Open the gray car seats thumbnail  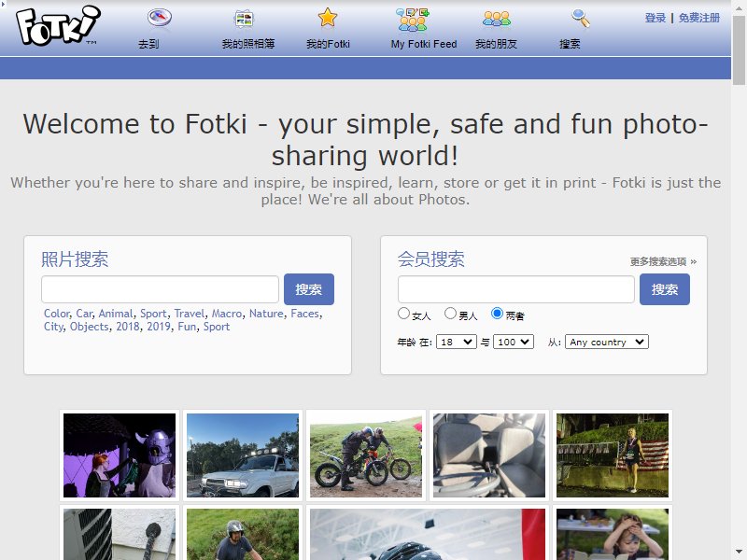coord(489,455)
